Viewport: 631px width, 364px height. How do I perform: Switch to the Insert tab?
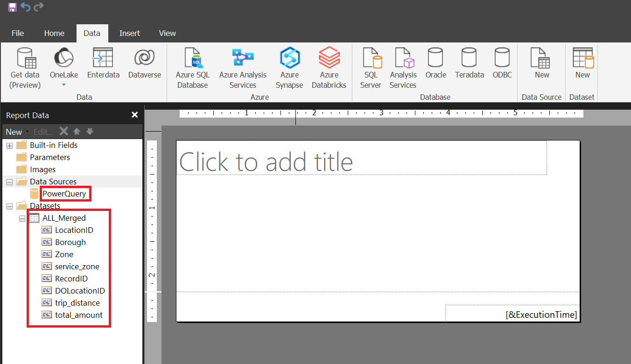coord(130,33)
